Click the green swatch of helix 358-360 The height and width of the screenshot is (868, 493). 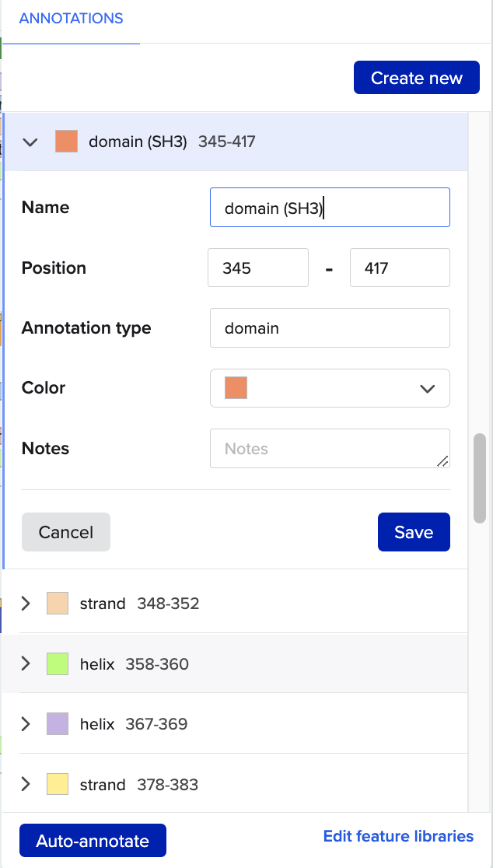(58, 663)
